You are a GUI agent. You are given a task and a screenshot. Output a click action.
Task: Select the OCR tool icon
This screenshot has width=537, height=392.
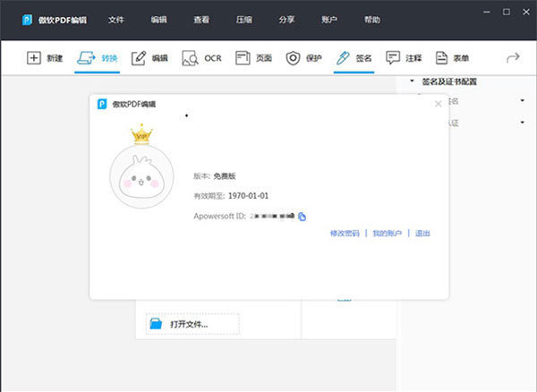[190, 58]
